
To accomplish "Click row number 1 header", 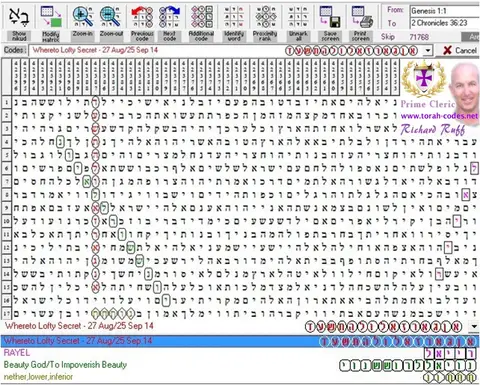I will coord(6,102).
